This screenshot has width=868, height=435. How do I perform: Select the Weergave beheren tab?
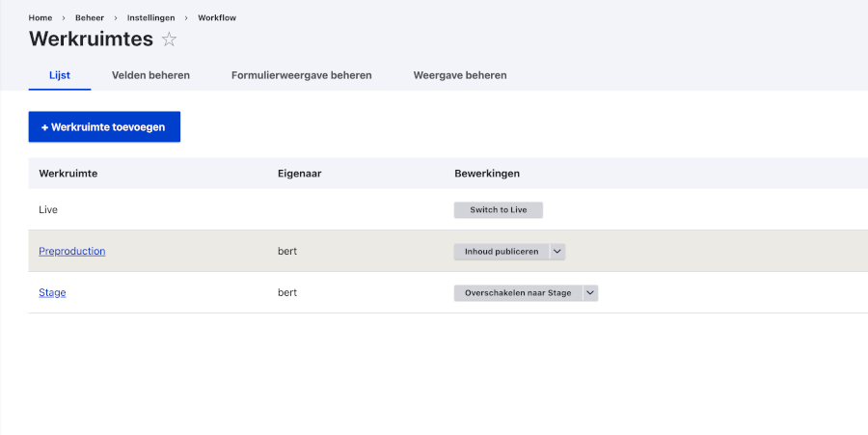460,75
